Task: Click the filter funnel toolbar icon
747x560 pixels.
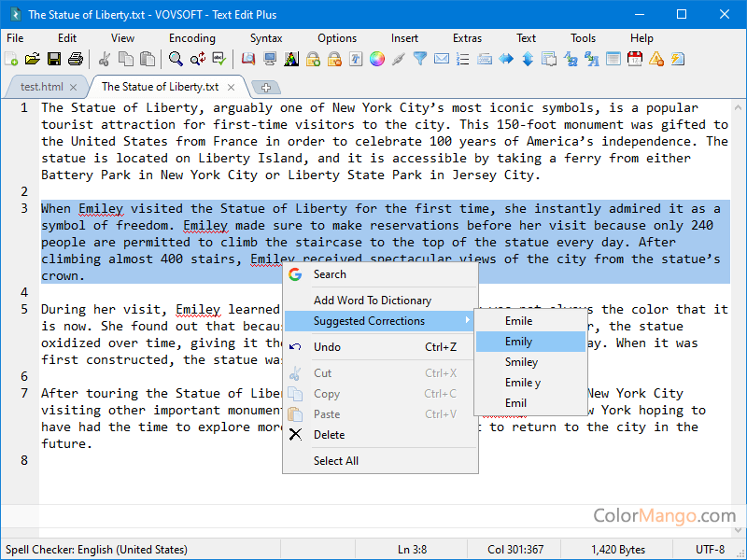Action: point(420,59)
